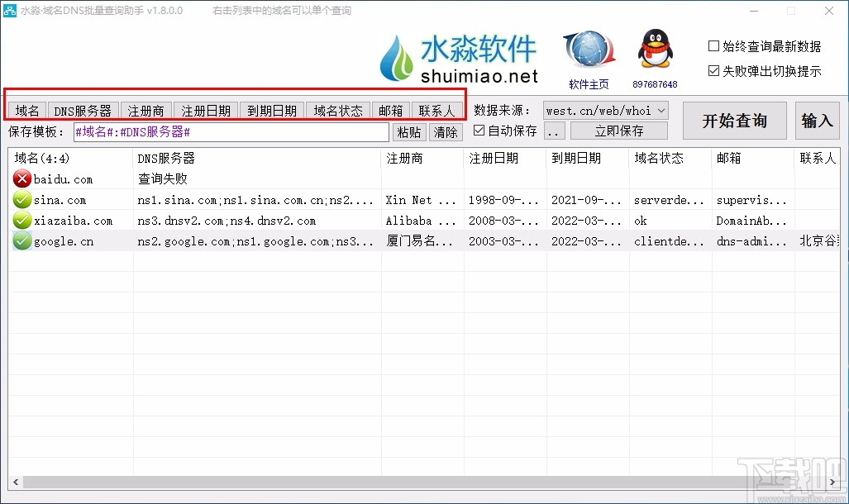Click the green success icon beside sina.com
The width and height of the screenshot is (849, 504).
[x=21, y=199]
